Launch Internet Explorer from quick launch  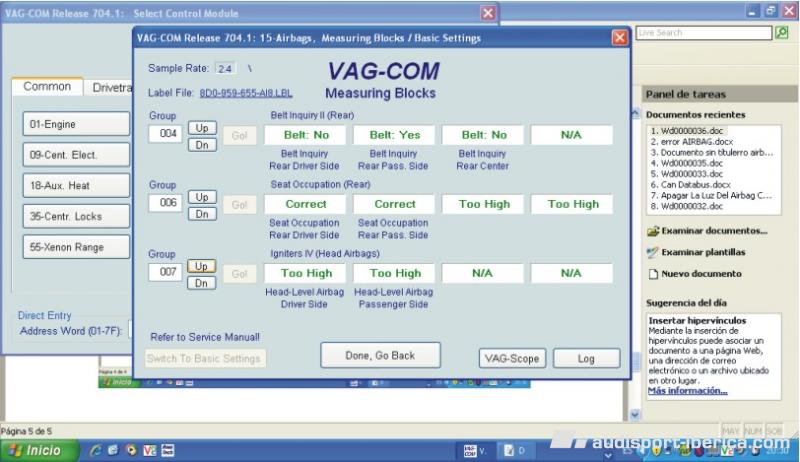click(95, 450)
